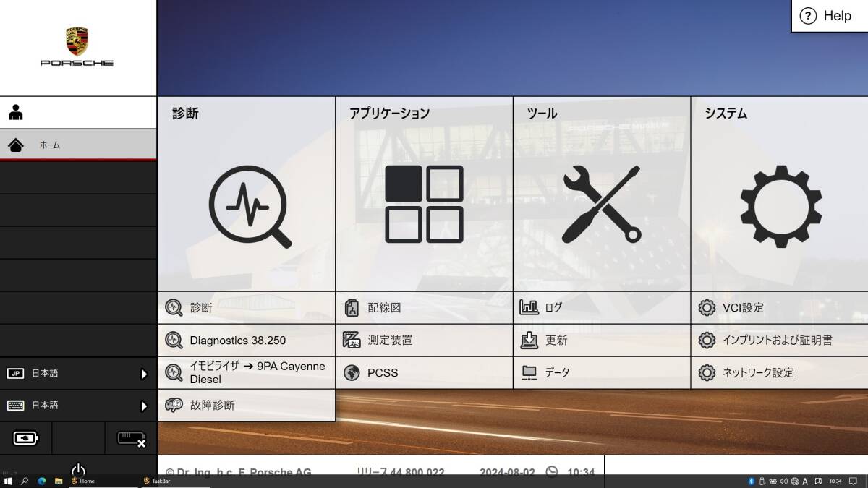
Task: Click the ネットワーク設定 gear icon
Action: [707, 372]
